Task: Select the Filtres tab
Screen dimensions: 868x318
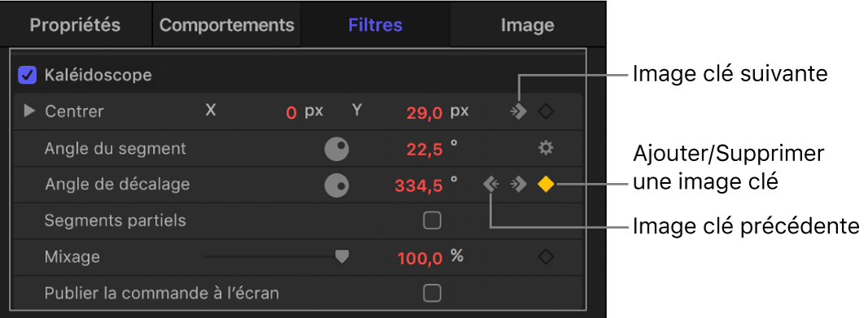Action: pyautogui.click(x=375, y=25)
